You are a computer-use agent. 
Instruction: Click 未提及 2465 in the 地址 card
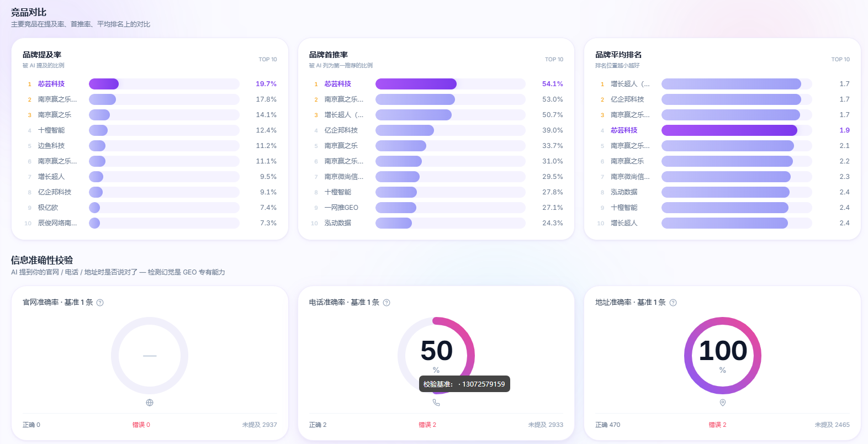coord(832,425)
